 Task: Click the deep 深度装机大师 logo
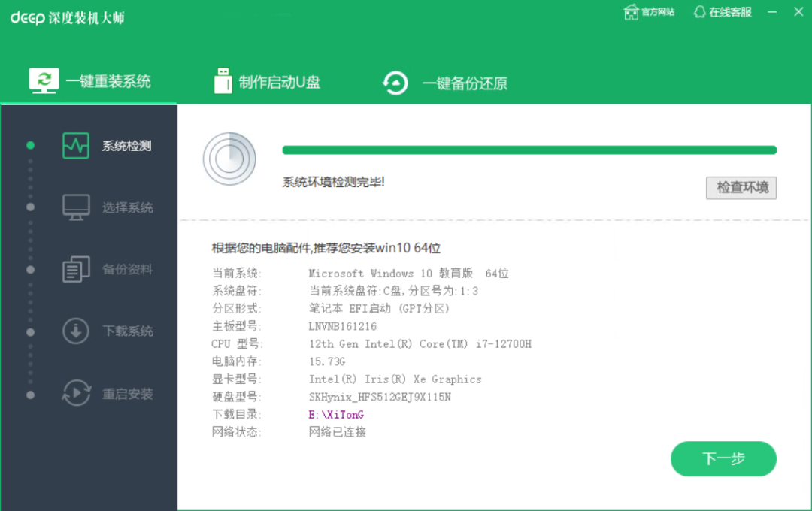coord(68,17)
